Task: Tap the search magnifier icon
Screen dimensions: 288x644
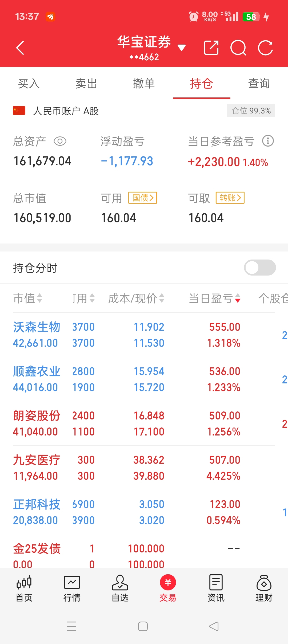Action: pyautogui.click(x=238, y=48)
